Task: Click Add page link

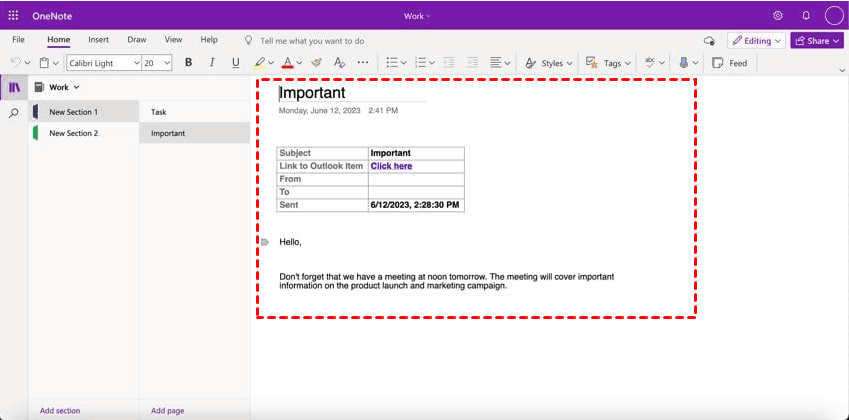Action: click(168, 411)
